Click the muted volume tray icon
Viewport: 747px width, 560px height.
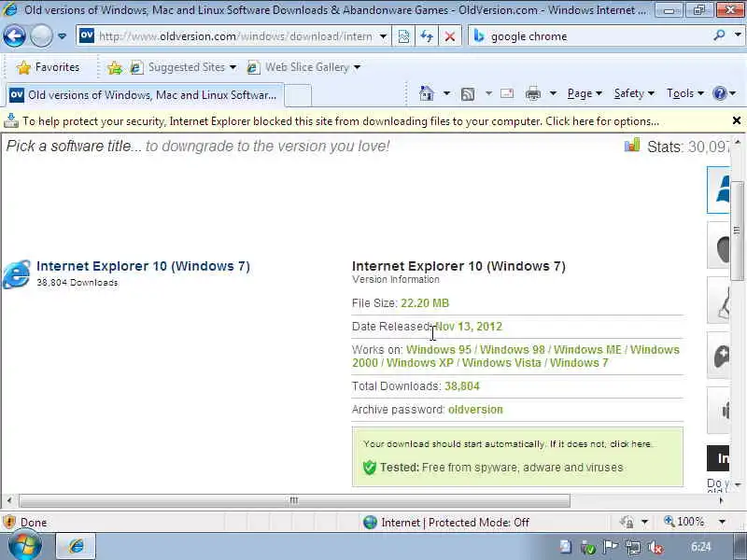[656, 548]
